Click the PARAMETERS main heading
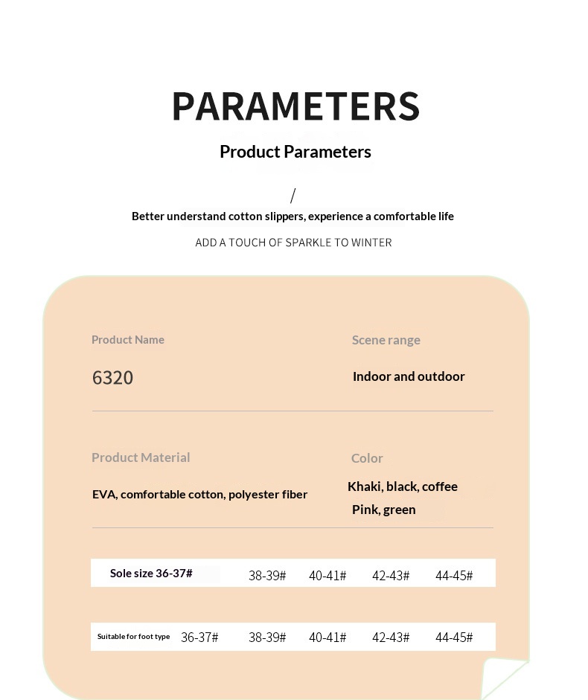The height and width of the screenshot is (700, 588). point(295,106)
